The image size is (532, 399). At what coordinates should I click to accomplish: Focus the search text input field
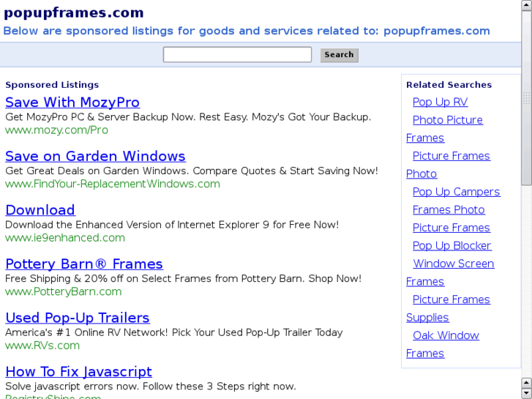click(237, 55)
